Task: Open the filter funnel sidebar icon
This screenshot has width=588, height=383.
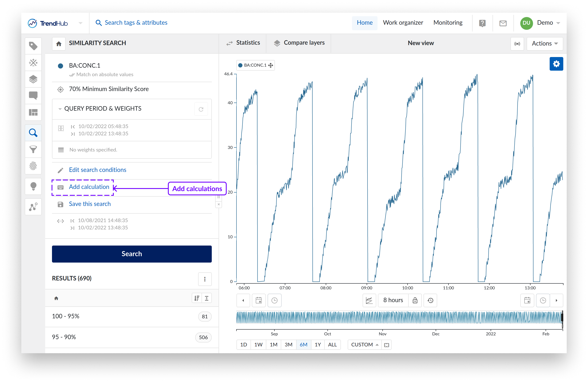Action: click(x=33, y=149)
